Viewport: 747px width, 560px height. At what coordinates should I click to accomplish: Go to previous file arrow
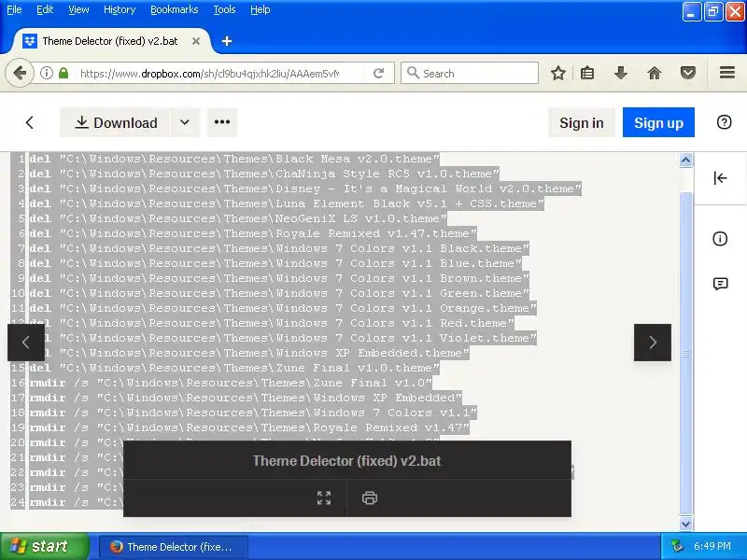(26, 343)
